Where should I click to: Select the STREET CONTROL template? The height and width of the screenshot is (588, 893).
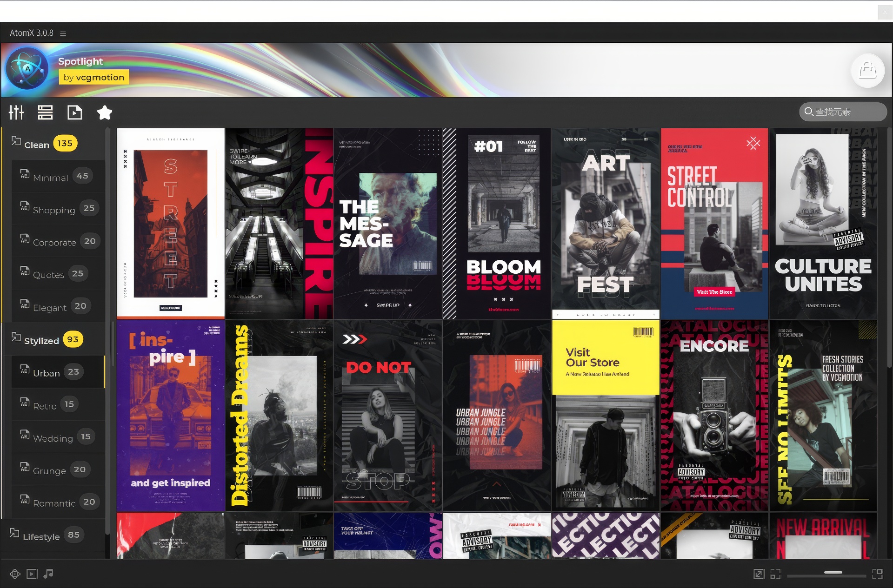[x=714, y=224]
